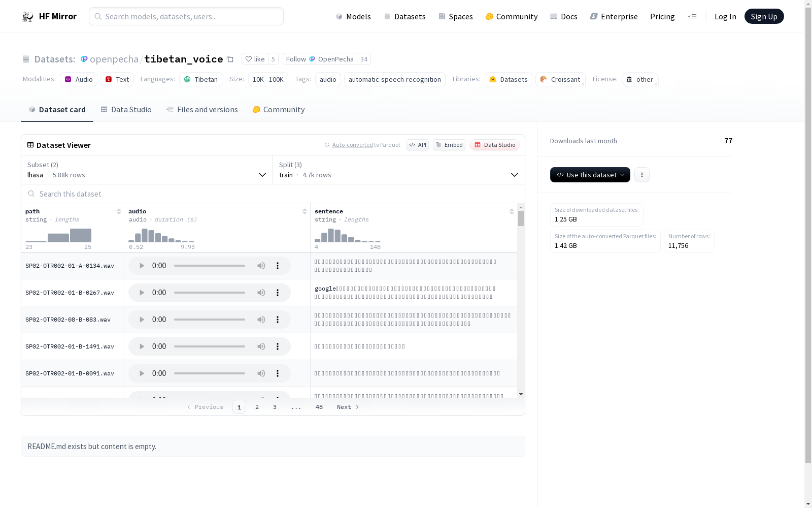This screenshot has height=508, width=812.
Task: Select the Audio modality tag
Action: (x=79, y=79)
